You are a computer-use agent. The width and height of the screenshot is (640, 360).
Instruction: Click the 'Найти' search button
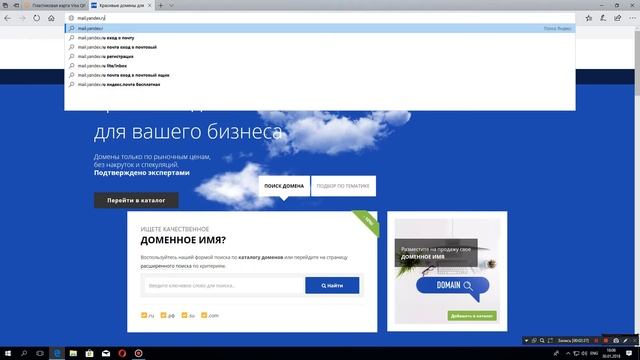click(332, 285)
